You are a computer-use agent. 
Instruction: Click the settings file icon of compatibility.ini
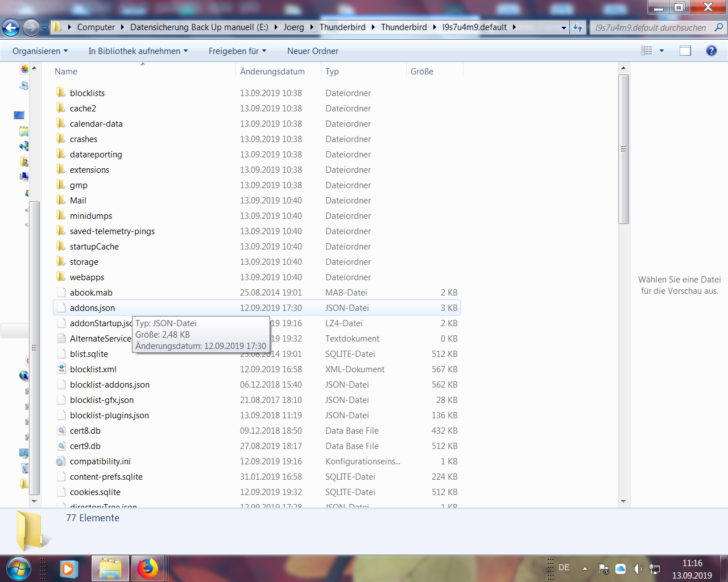pyautogui.click(x=61, y=461)
